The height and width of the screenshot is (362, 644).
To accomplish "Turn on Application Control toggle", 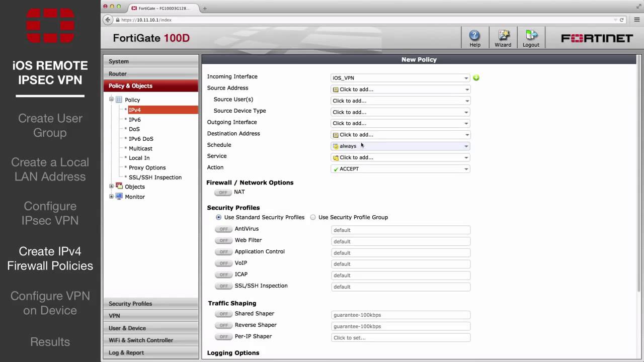I will point(223,252).
